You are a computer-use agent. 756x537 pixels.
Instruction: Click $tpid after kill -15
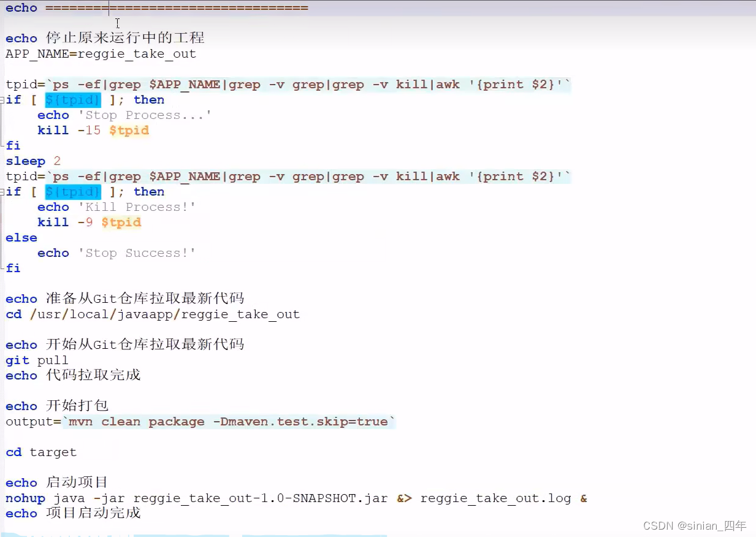129,131
